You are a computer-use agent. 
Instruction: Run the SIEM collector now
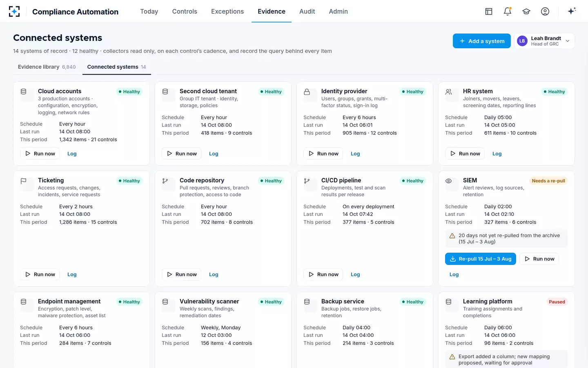tap(539, 259)
